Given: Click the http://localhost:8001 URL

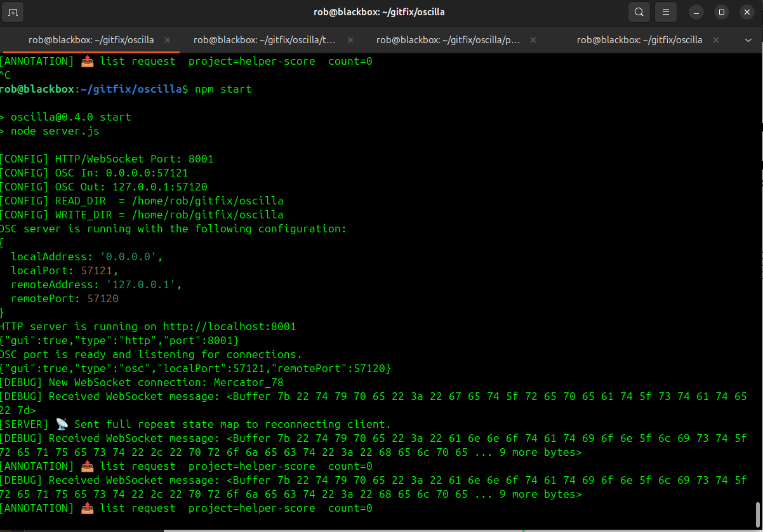Looking at the screenshot, I should [232, 326].
